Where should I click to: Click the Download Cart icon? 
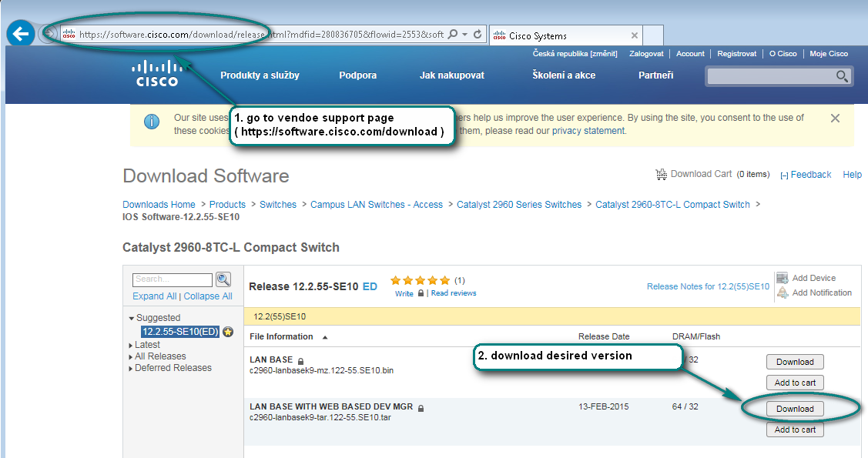[661, 174]
